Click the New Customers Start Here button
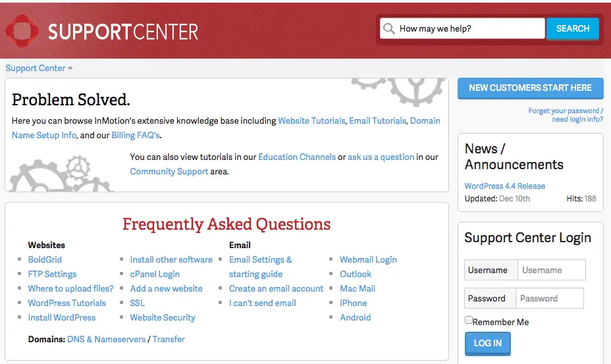611x364 pixels. click(x=530, y=88)
